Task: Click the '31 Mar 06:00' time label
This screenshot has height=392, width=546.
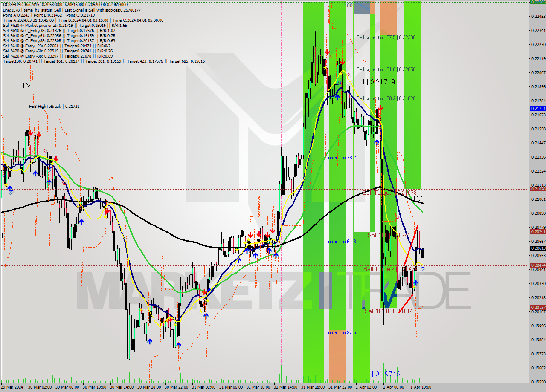Action: pos(231,387)
